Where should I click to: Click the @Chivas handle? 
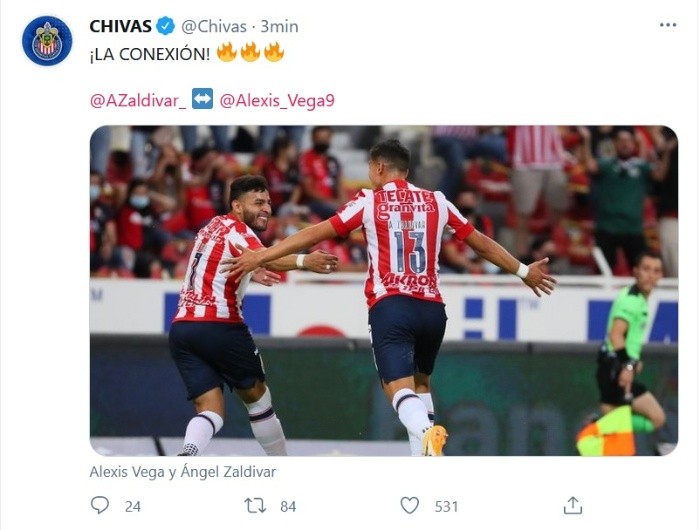[x=214, y=26]
